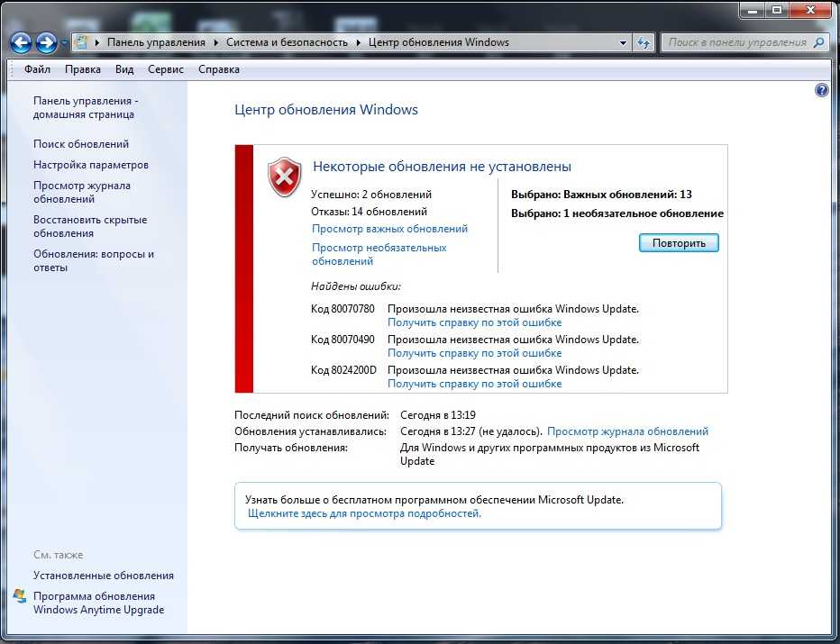This screenshot has height=644, width=840.
Task: Open the Справка menu
Action: [219, 69]
